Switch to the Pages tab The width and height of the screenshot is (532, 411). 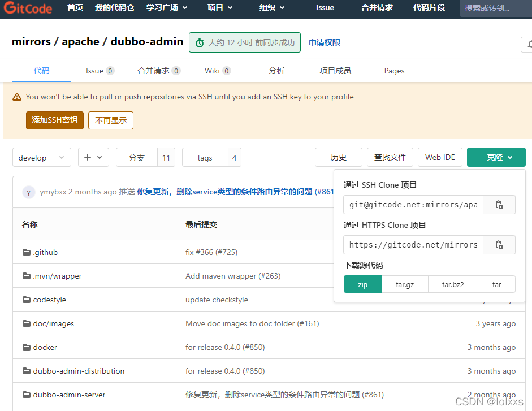click(x=394, y=71)
